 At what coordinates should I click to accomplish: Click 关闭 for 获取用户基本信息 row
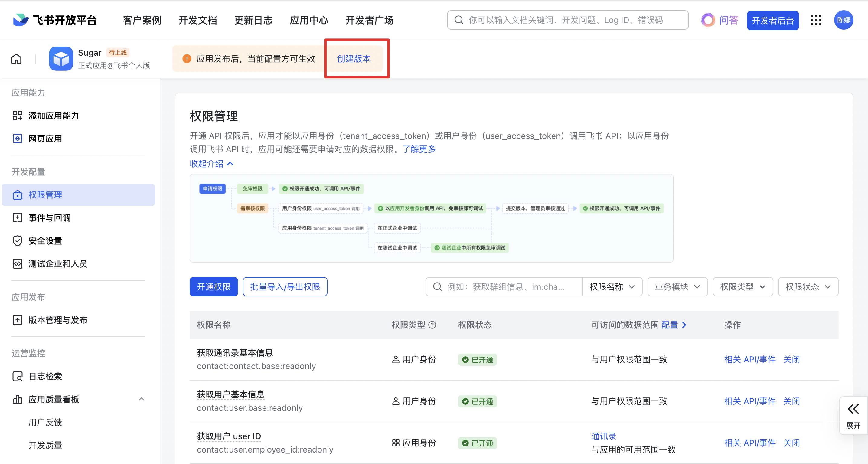pyautogui.click(x=791, y=401)
